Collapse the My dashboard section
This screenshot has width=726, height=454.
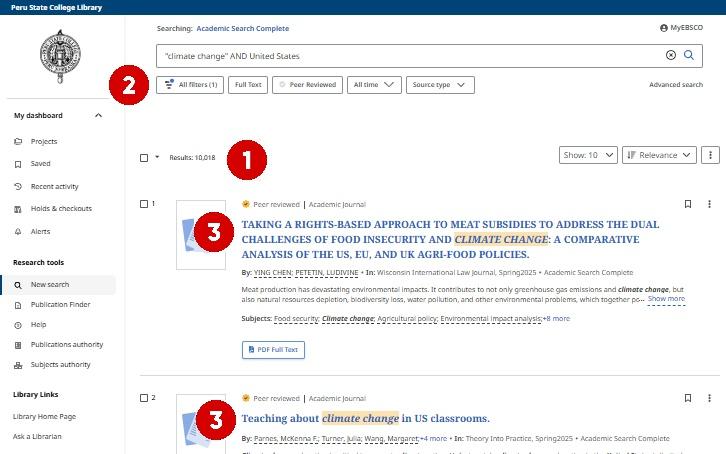[98, 115]
